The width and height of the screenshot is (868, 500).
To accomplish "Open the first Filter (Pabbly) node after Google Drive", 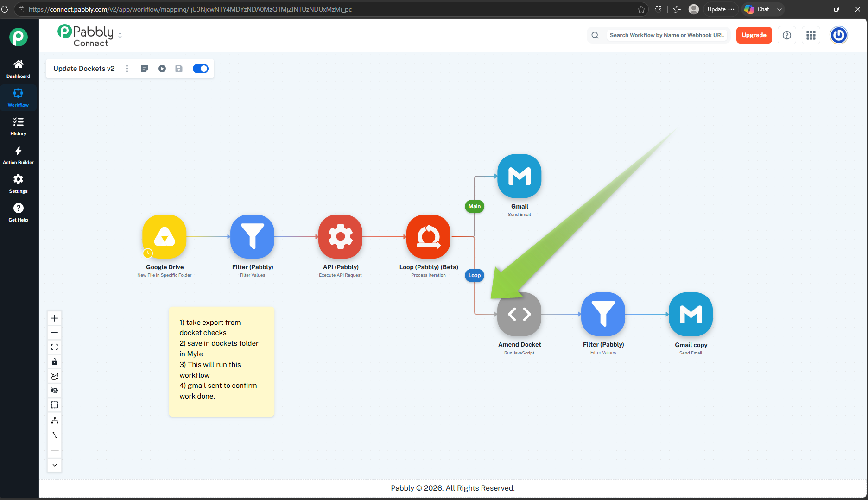I will pos(253,236).
